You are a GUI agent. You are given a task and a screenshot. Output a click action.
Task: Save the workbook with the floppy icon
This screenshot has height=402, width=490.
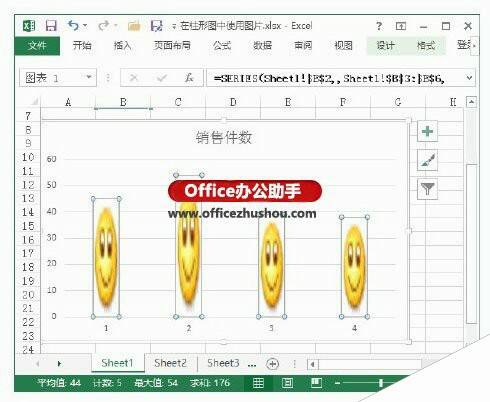[x=51, y=26]
